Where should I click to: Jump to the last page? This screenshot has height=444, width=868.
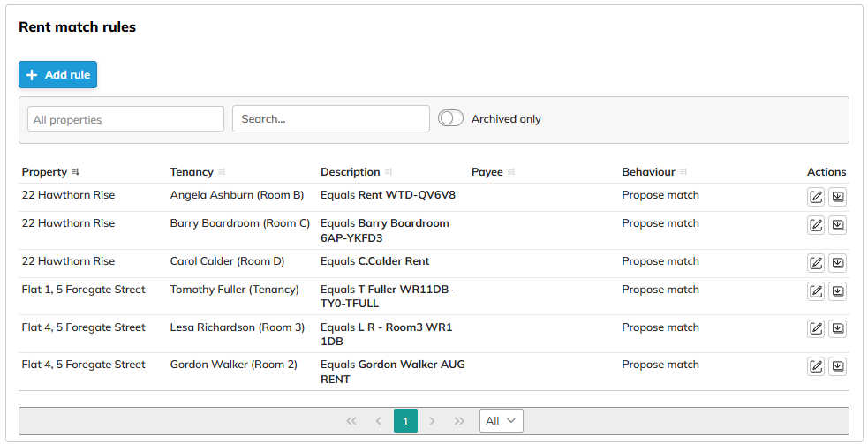(x=459, y=421)
